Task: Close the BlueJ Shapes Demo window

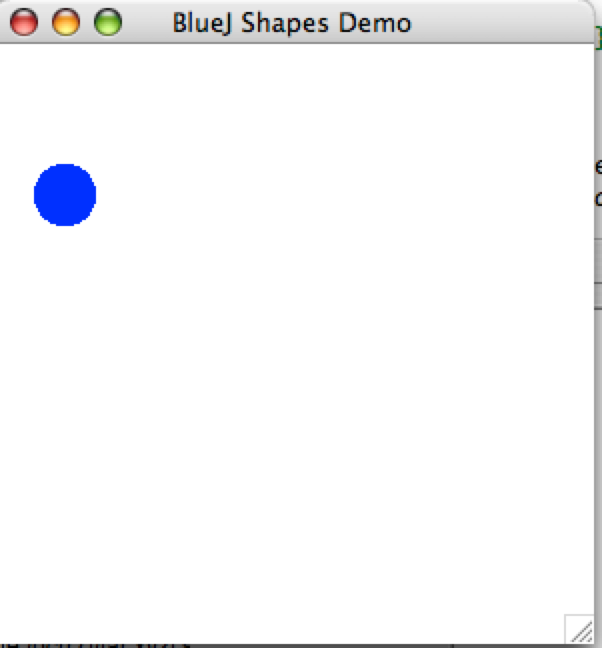Action: coord(24,22)
